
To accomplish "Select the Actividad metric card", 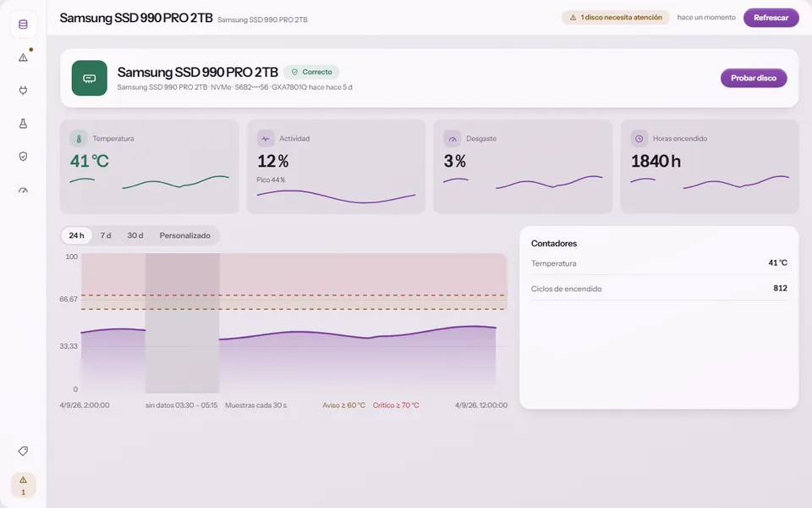I will (x=336, y=167).
